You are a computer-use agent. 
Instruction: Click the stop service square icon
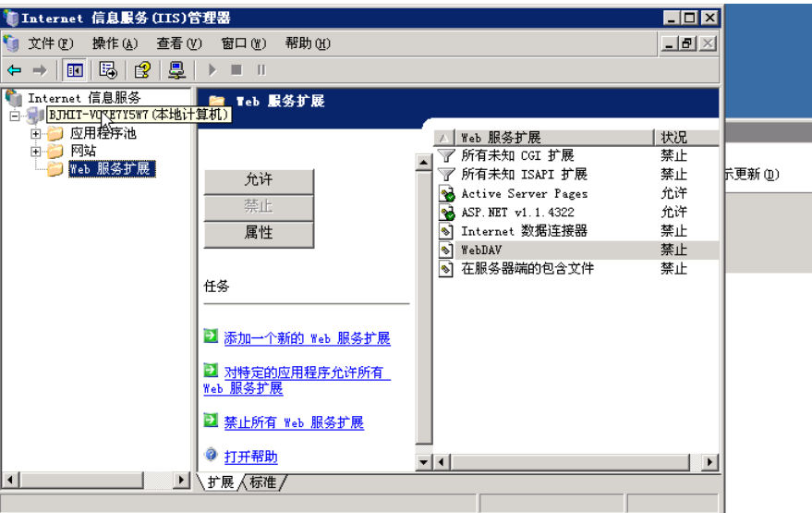tap(236, 70)
